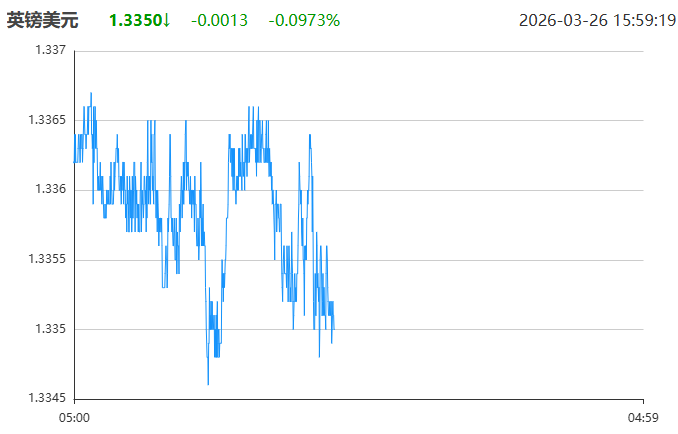Click the 1.335 y-axis label
Viewport: 678px width, 434px height.
[x=50, y=329]
